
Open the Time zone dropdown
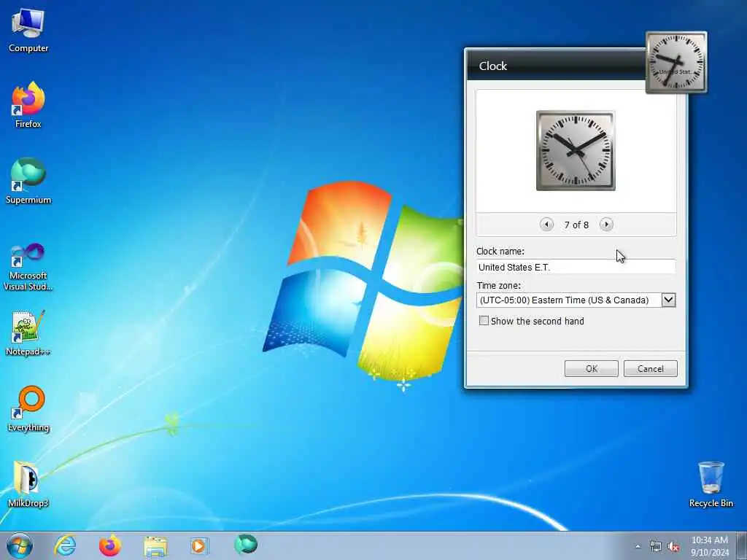(x=668, y=300)
